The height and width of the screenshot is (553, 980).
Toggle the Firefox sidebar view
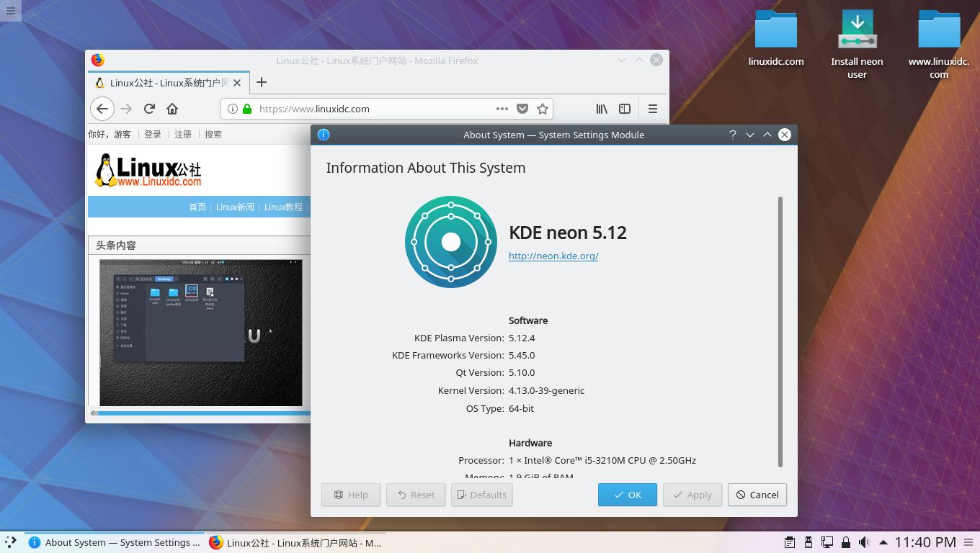pos(624,109)
